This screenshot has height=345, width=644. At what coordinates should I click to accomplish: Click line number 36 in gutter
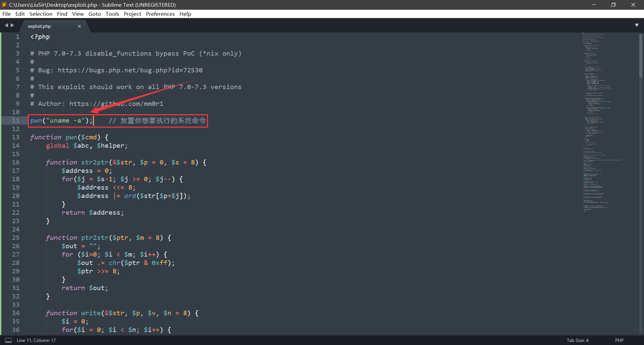(x=16, y=330)
